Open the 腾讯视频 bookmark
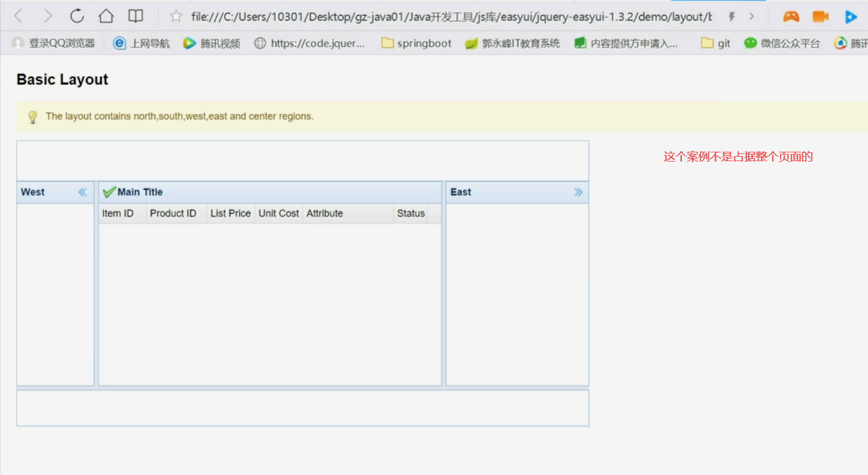Viewport: 868px width, 475px height. click(212, 43)
